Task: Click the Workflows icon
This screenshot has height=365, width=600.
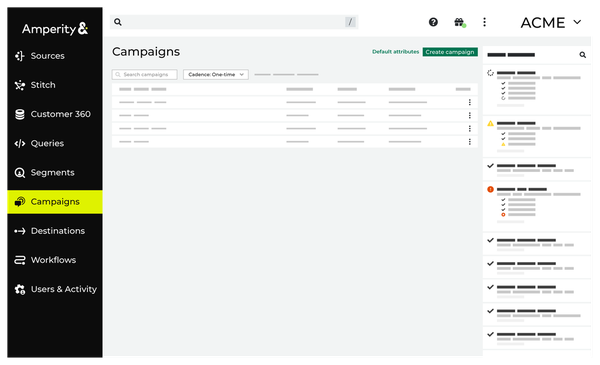Action: [x=20, y=260]
